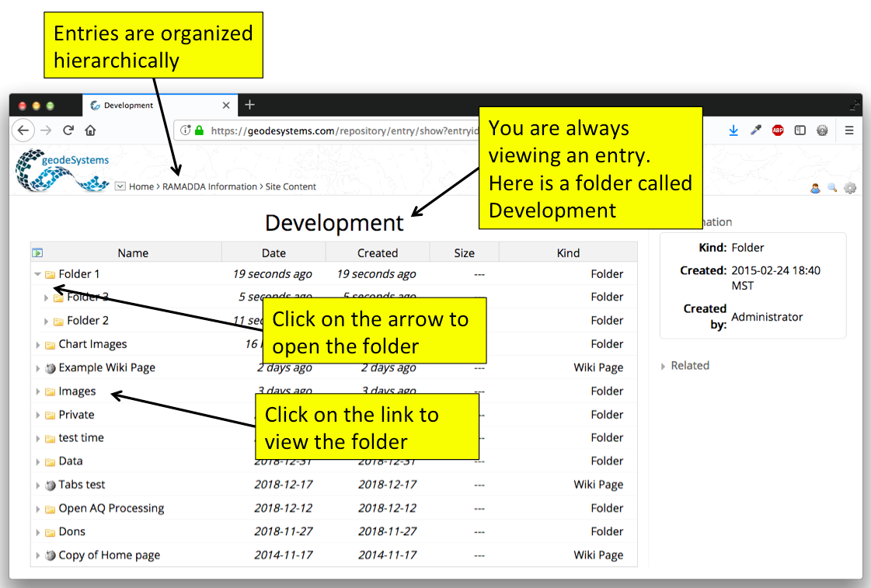The image size is (871, 588).
Task: Collapse the Folder 1 tree arrow
Action: (x=37, y=273)
